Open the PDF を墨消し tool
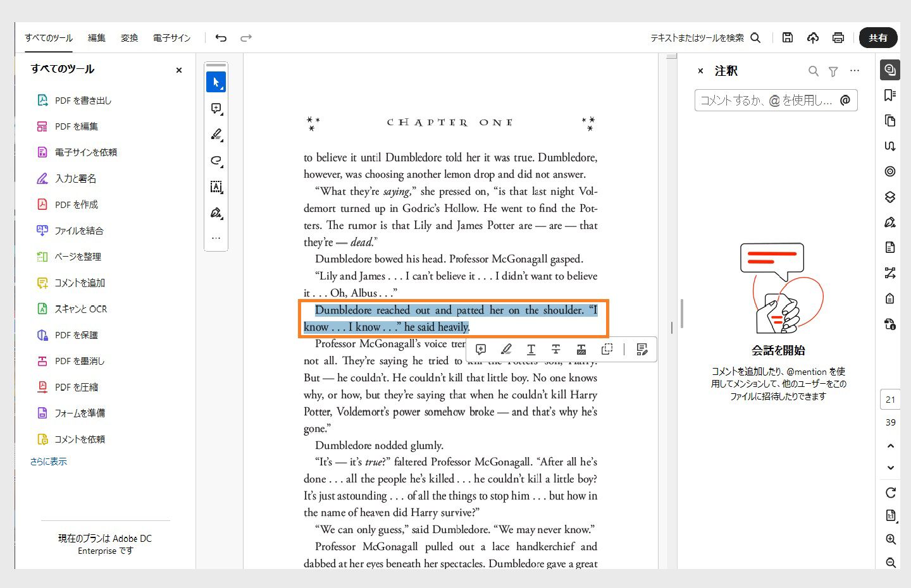 click(x=70, y=361)
